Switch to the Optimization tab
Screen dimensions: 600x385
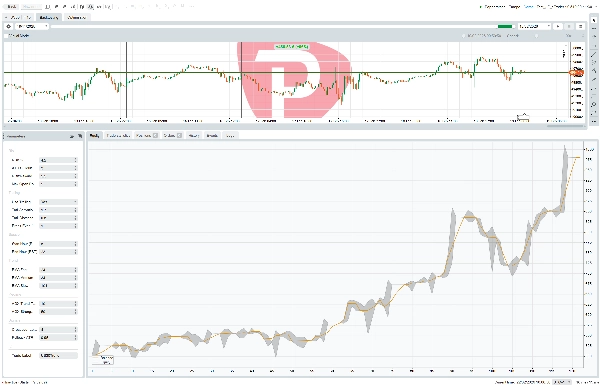point(76,18)
